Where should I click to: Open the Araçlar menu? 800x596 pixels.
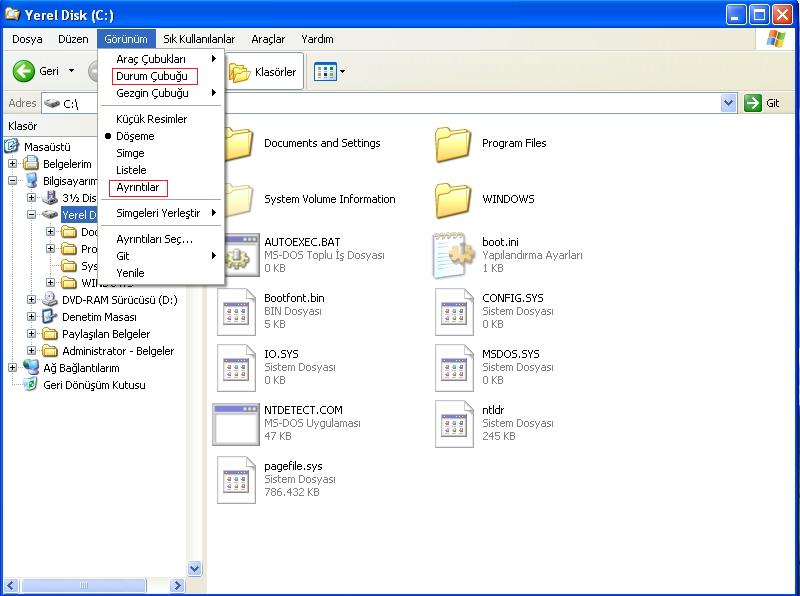point(268,39)
